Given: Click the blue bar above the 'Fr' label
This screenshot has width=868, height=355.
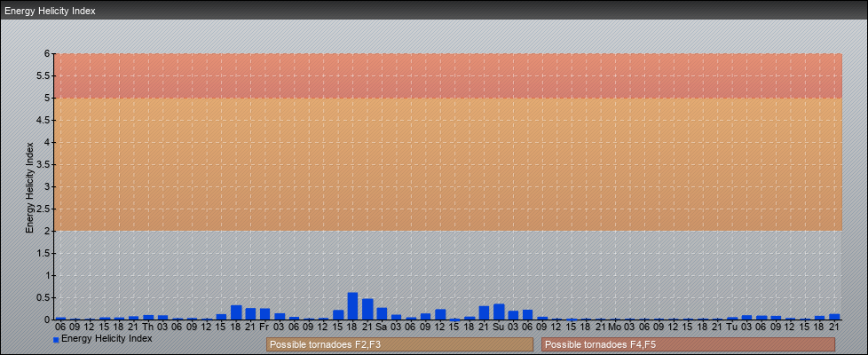Looking at the screenshot, I should pos(264,314).
